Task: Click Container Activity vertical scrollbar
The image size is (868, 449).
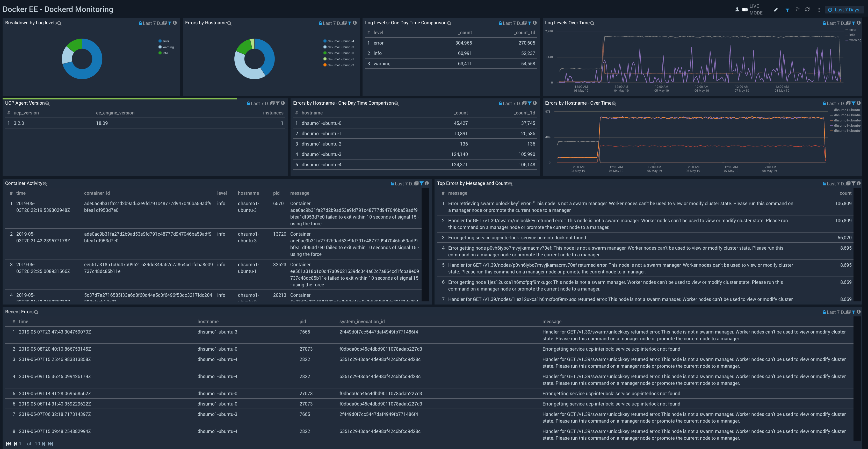Action: [x=425, y=245]
